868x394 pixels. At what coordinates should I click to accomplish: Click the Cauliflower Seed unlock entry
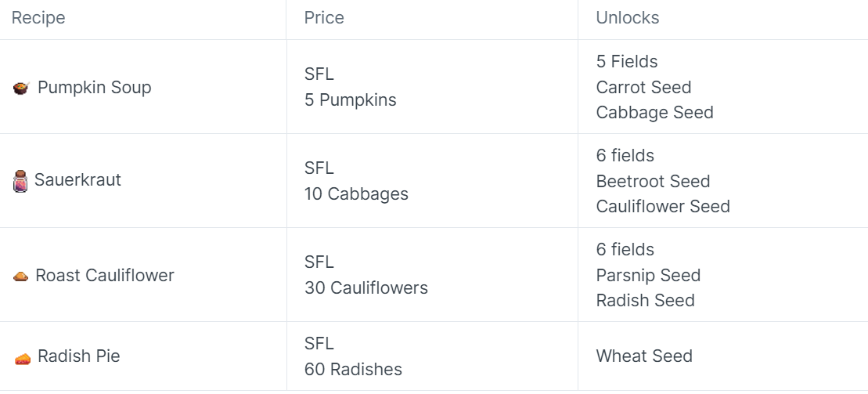(x=663, y=206)
